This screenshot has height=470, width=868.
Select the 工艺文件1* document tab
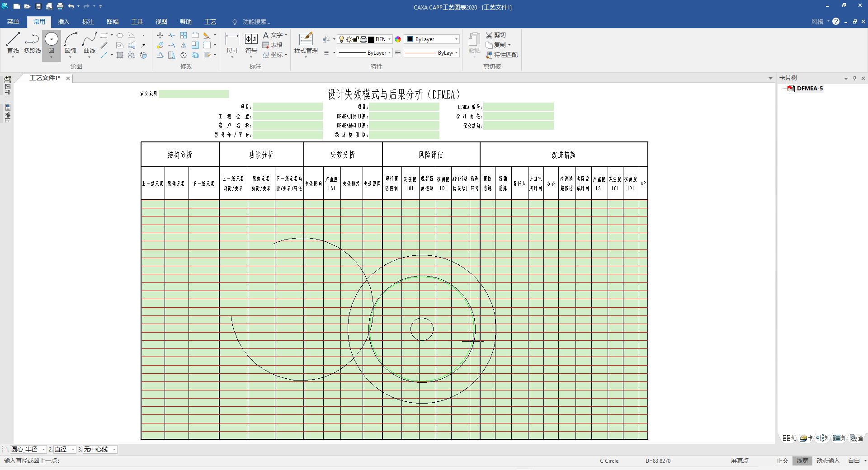coord(44,78)
